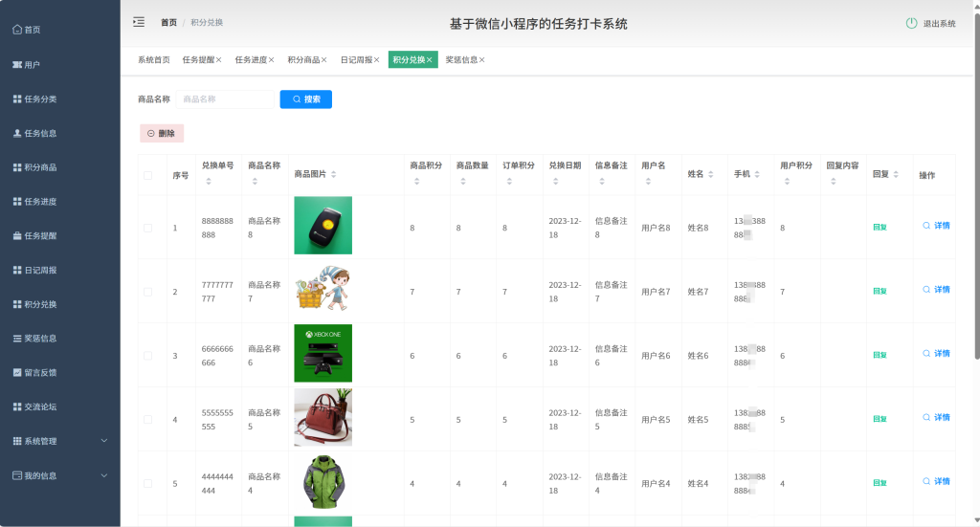Click the black gadget product image

[323, 226]
